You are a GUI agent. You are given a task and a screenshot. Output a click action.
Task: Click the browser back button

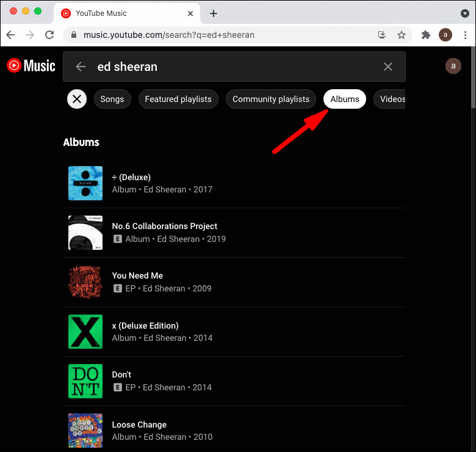pyautogui.click(x=10, y=35)
